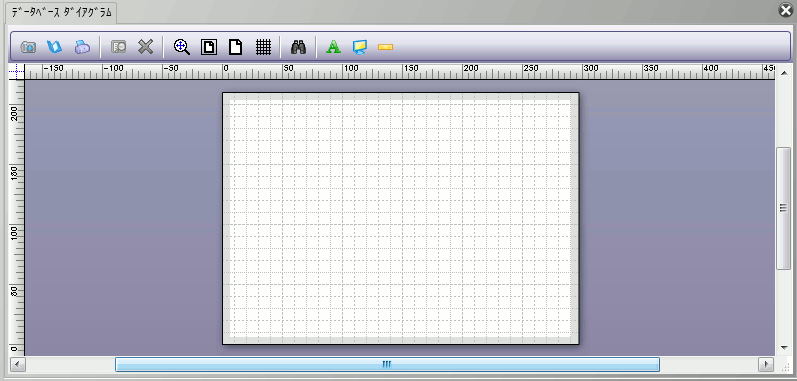Click the vertical scrollbar down arrow
The width and height of the screenshot is (797, 381).
(784, 348)
